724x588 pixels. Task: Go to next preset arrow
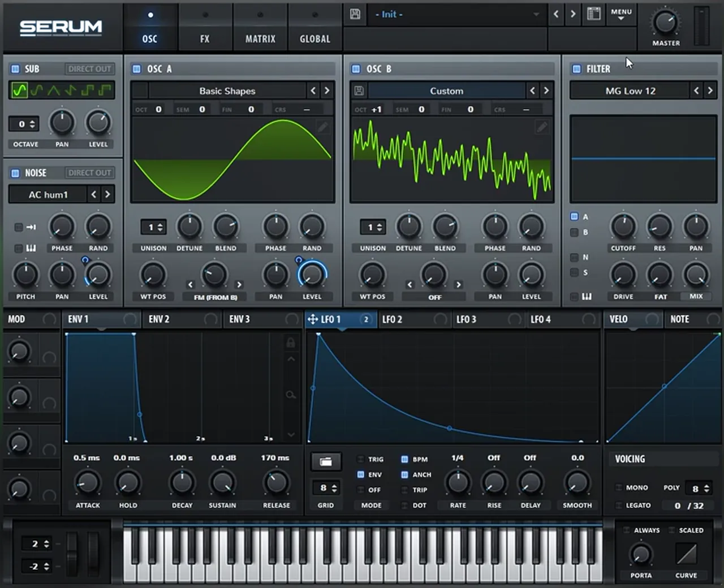click(573, 14)
